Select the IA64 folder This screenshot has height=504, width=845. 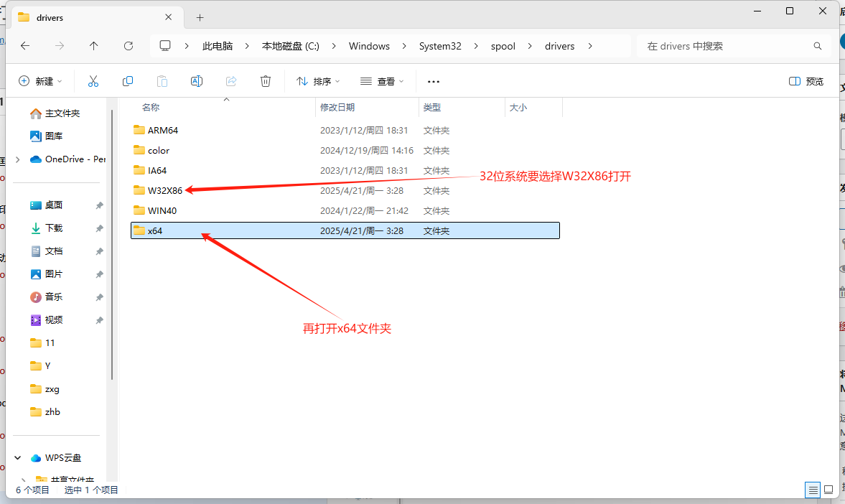345,170
